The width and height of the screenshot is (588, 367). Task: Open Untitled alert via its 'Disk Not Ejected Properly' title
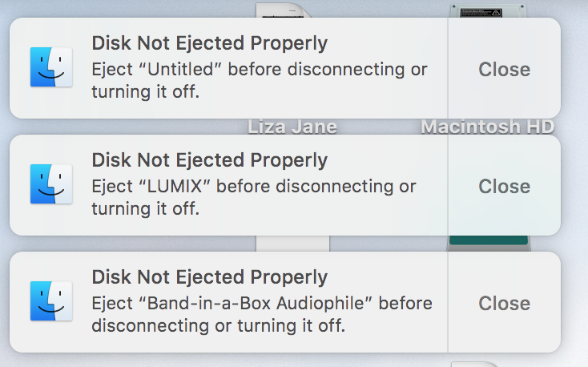pyautogui.click(x=209, y=43)
